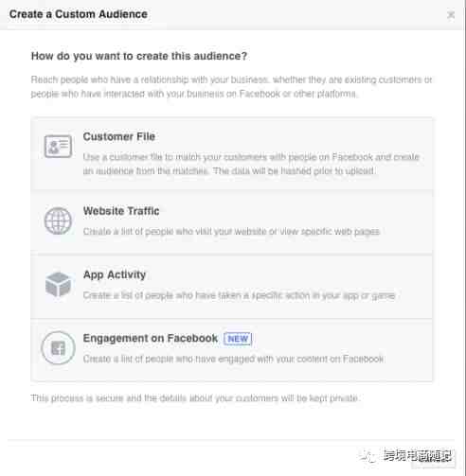Viewport: 466px width, 476px height.
Task: Choose the Website Traffic option title
Action: click(121, 211)
